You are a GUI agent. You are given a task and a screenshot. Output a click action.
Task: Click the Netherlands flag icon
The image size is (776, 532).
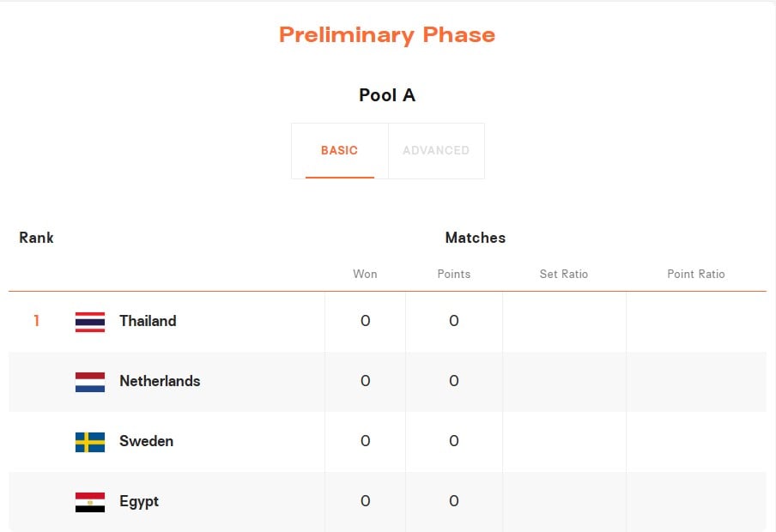coord(90,382)
